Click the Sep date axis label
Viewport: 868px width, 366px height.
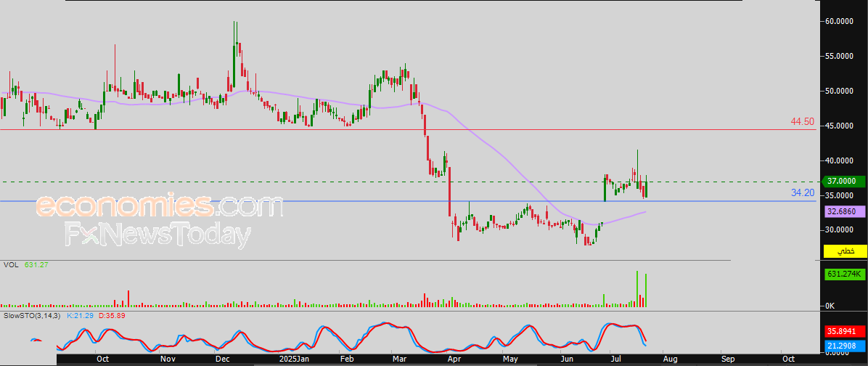pos(728,359)
